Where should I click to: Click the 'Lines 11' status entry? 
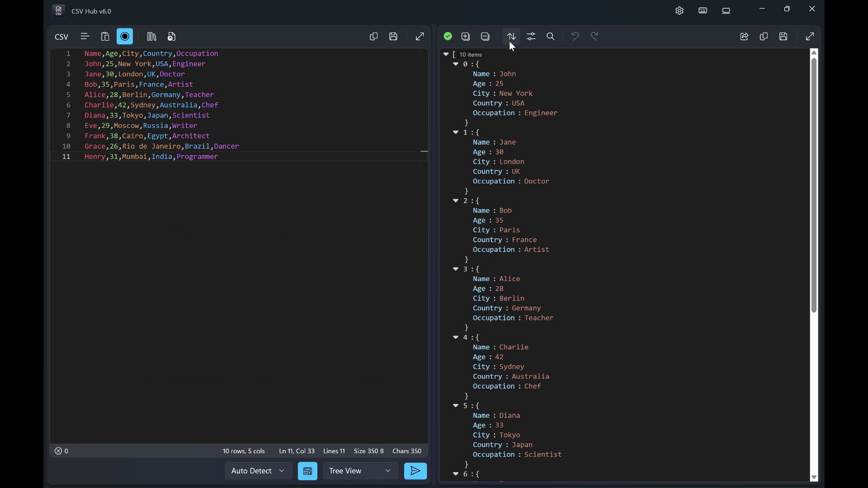[335, 451]
